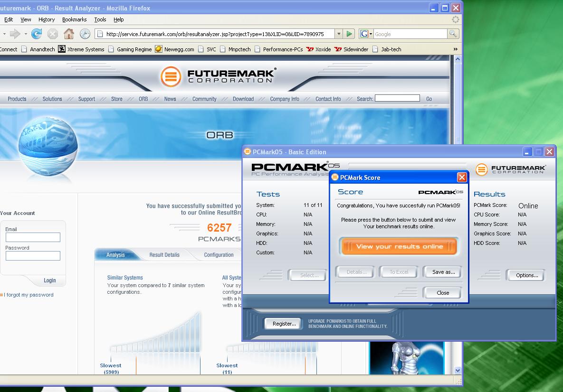The height and width of the screenshot is (392, 563).
Task: Open Download in Futuremark site navigation
Action: pyautogui.click(x=243, y=99)
